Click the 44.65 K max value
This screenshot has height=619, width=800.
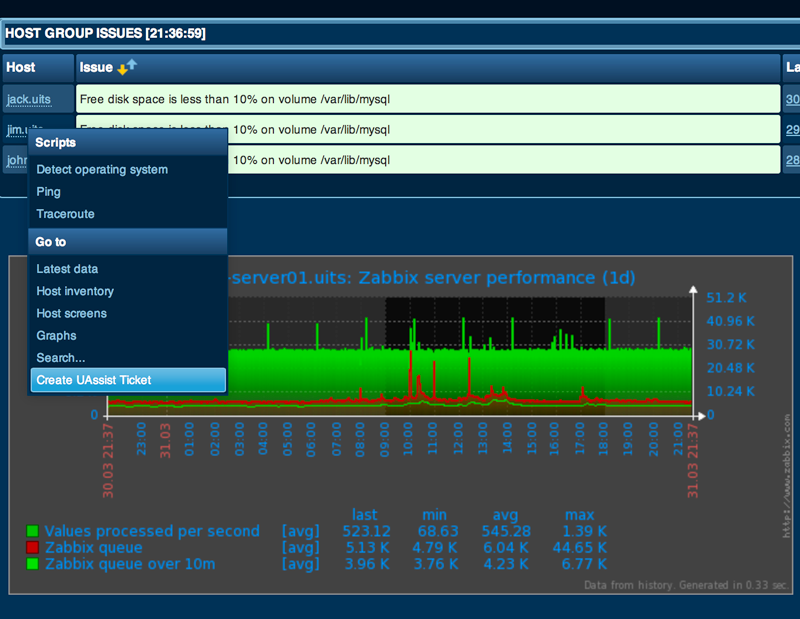[580, 548]
